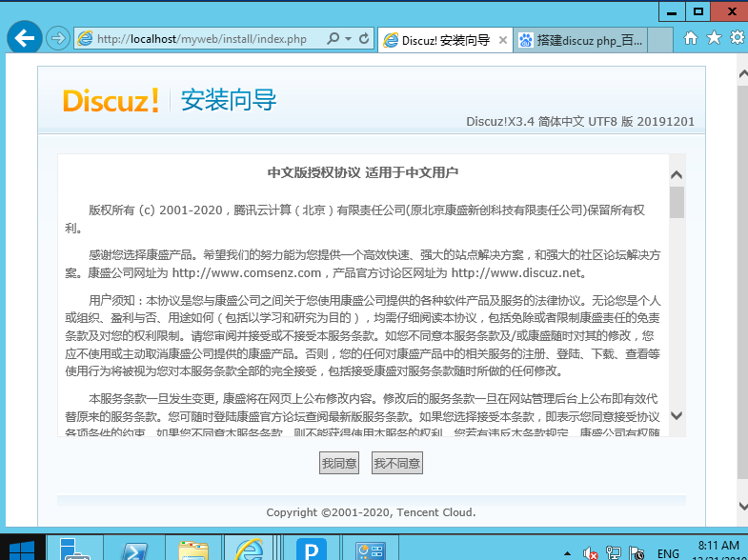Click the license box scroll-up arrow
The image size is (748, 560).
[x=676, y=175]
